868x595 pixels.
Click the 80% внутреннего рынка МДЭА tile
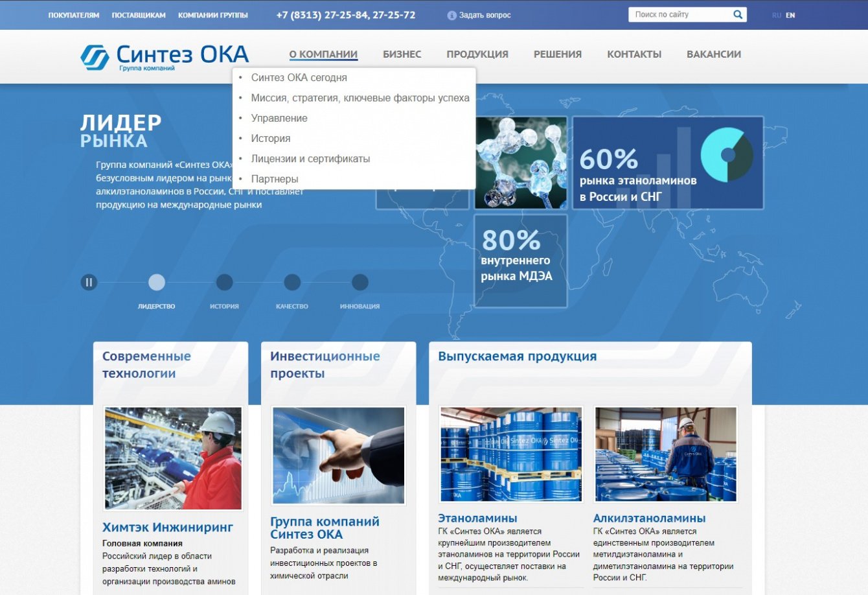[x=521, y=261]
